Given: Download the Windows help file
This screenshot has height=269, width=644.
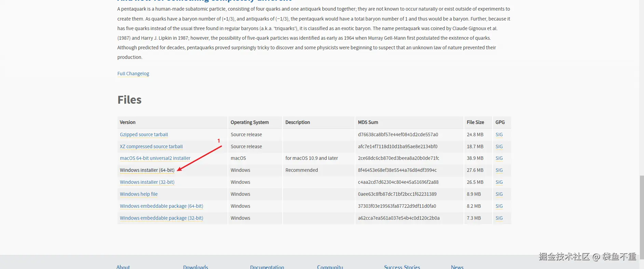Looking at the screenshot, I should (x=139, y=194).
